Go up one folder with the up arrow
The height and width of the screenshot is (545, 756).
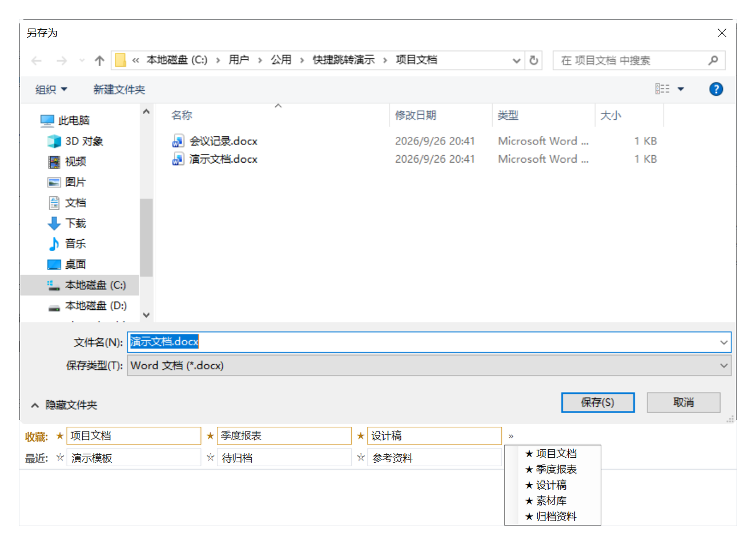coord(99,60)
